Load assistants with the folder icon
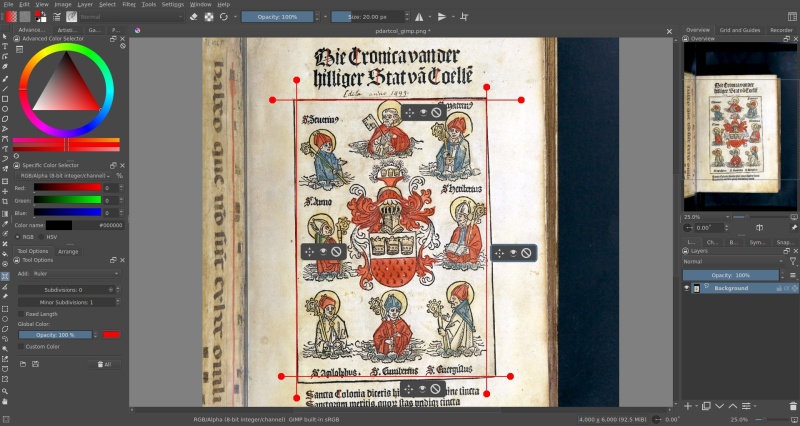800x426 pixels. click(x=23, y=364)
